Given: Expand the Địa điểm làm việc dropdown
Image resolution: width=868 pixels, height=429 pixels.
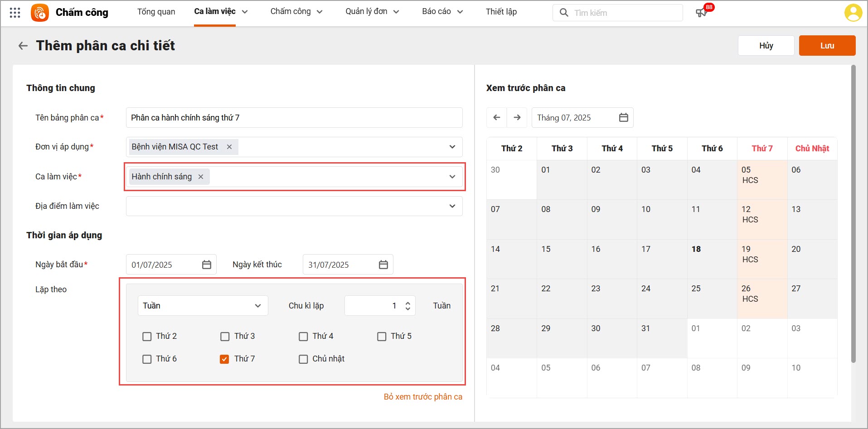Looking at the screenshot, I should point(452,206).
